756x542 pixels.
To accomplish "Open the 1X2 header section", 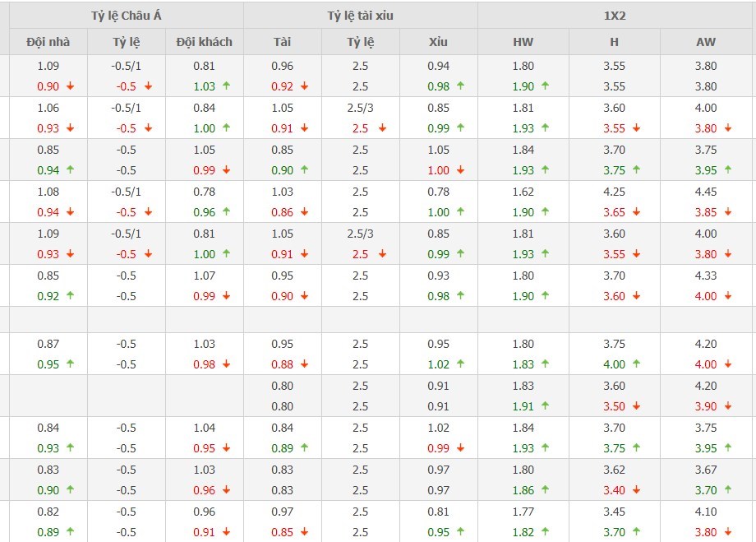I will pyautogui.click(x=614, y=16).
